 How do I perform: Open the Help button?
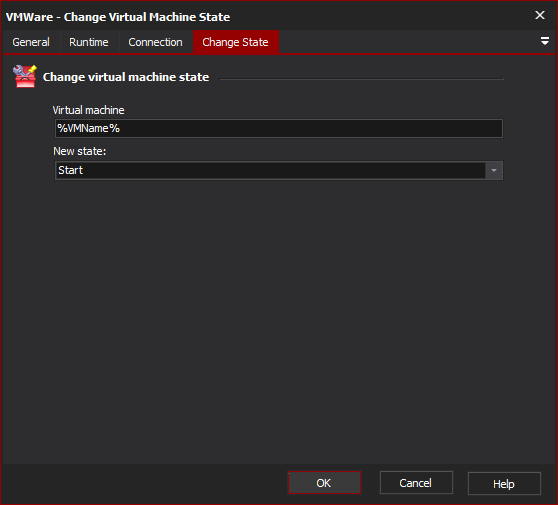(x=504, y=484)
